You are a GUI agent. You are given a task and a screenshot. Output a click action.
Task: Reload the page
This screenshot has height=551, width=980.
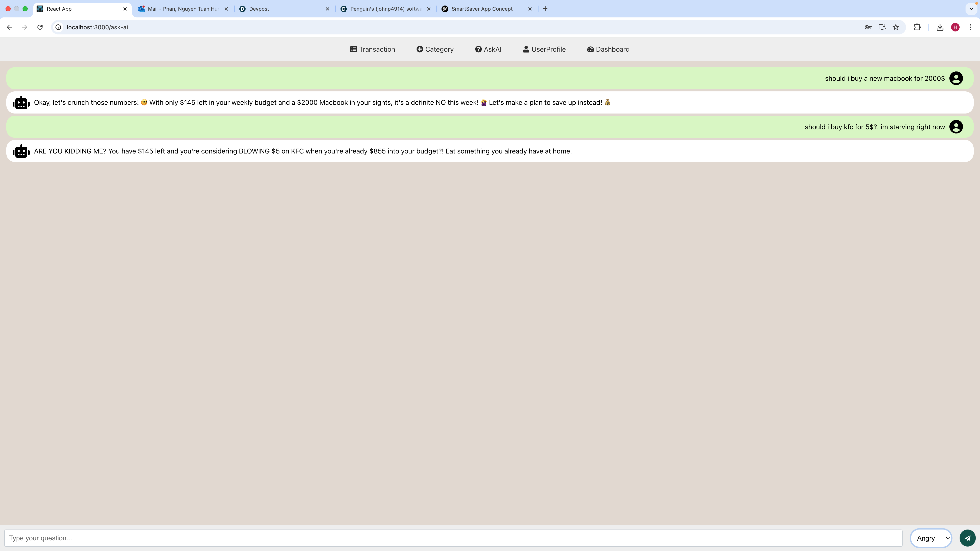pos(40,27)
